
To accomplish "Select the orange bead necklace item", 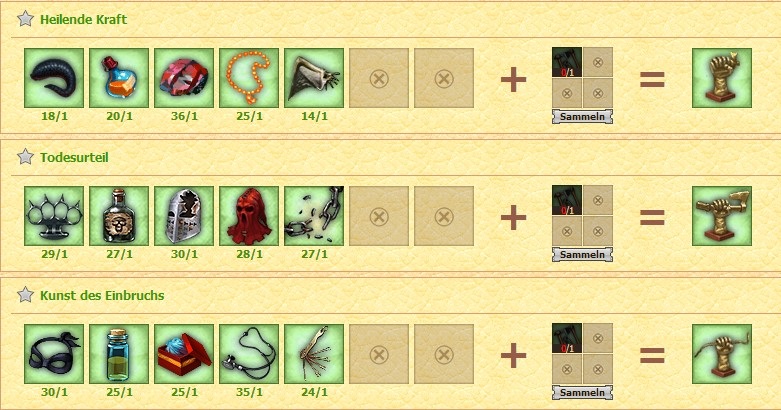I will pos(249,78).
